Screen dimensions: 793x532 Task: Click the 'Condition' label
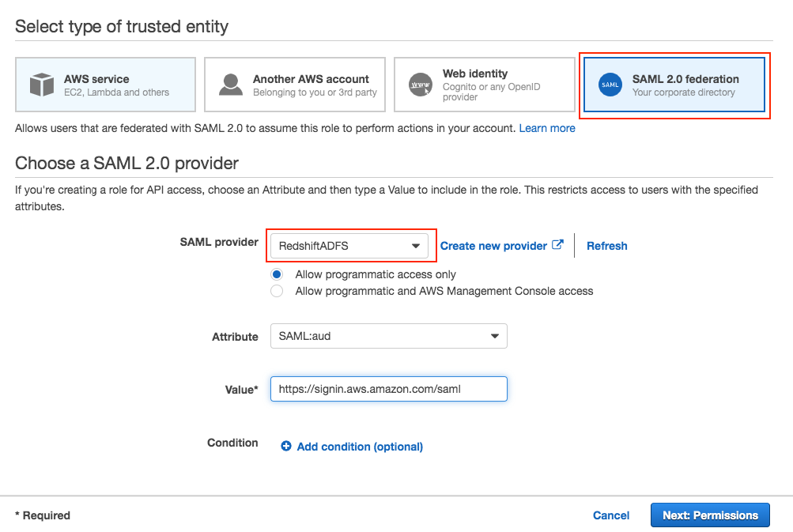click(232, 443)
